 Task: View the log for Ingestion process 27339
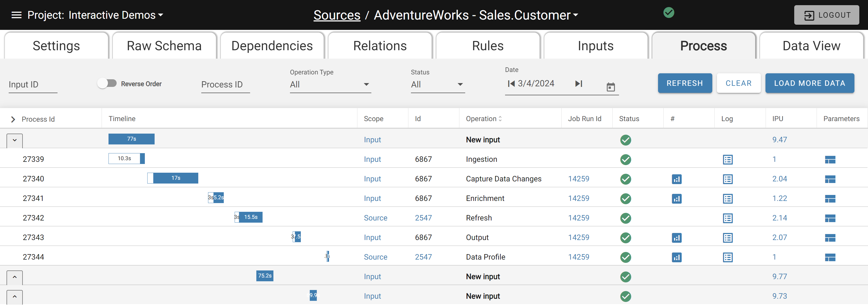tap(727, 160)
